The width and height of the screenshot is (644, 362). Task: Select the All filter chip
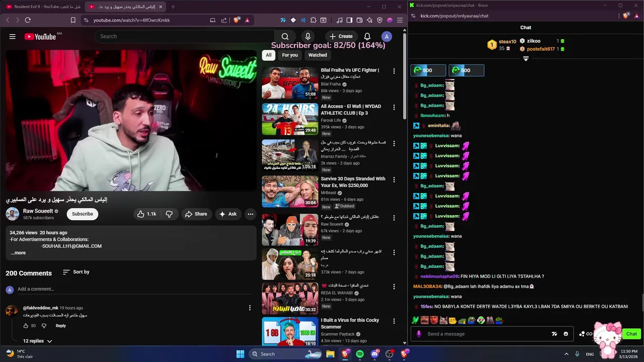(x=269, y=55)
